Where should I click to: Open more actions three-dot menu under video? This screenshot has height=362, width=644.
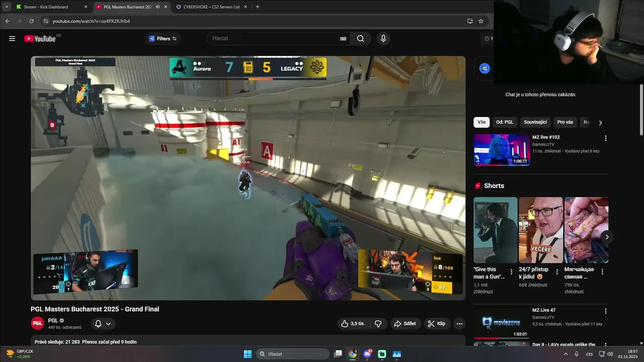tap(459, 324)
